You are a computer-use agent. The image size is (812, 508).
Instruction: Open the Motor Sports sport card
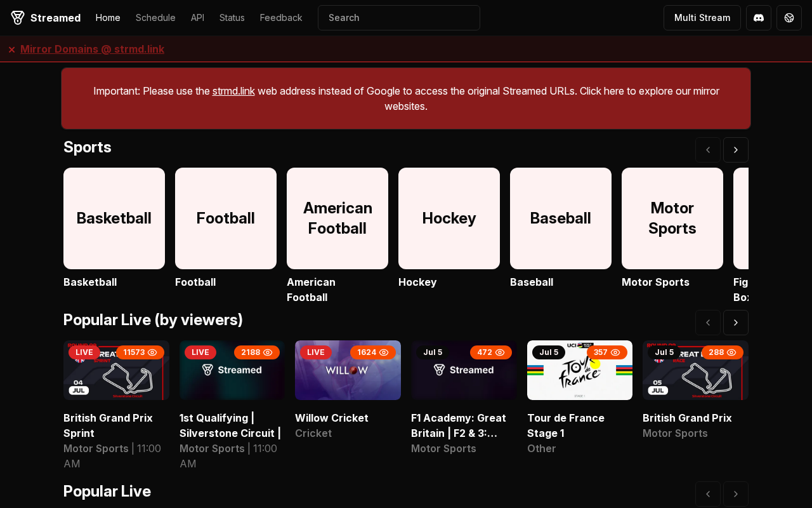coord(672,218)
